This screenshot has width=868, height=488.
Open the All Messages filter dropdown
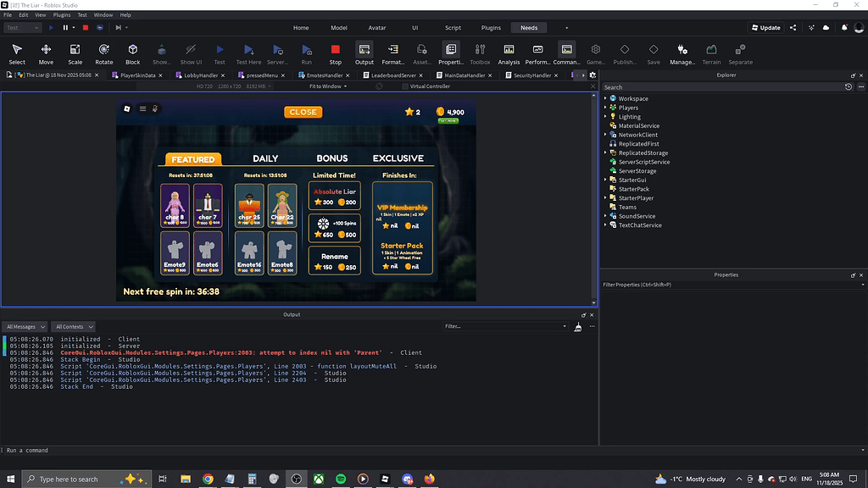pos(25,326)
